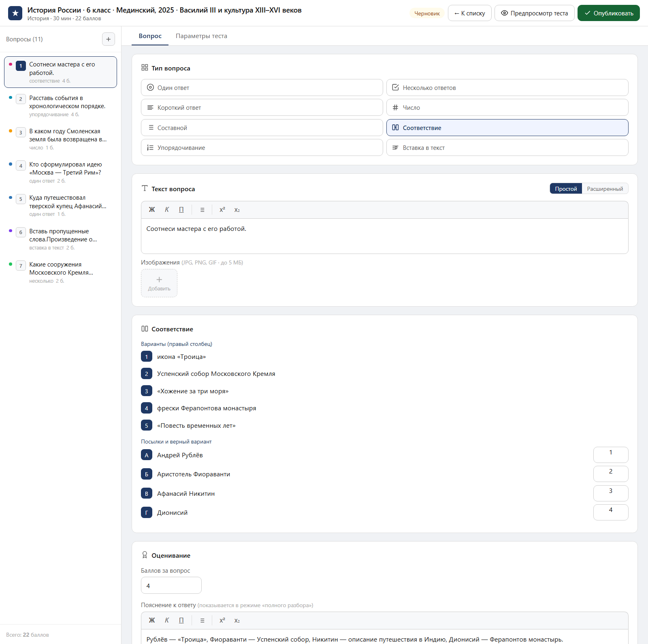Apply subscript in question text toolbar
Screen dimensions: 648x644
pyautogui.click(x=237, y=210)
